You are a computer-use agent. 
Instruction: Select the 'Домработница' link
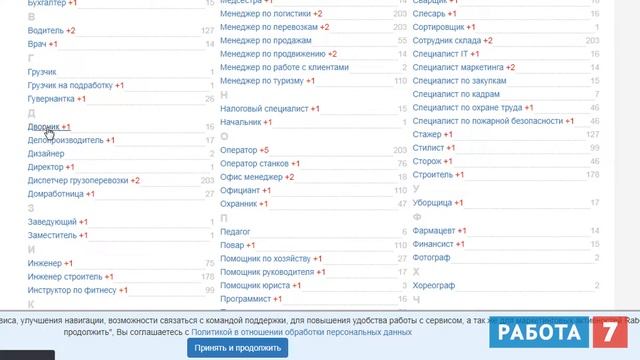(56, 194)
